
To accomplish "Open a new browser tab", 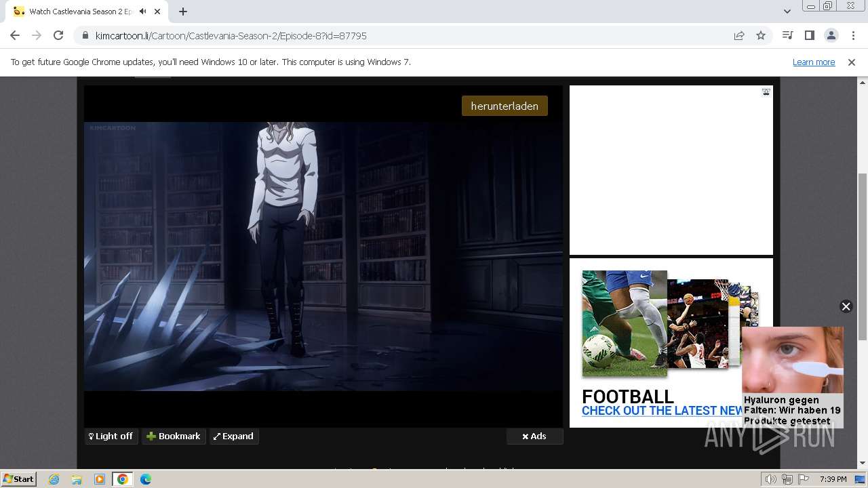I will tap(183, 12).
